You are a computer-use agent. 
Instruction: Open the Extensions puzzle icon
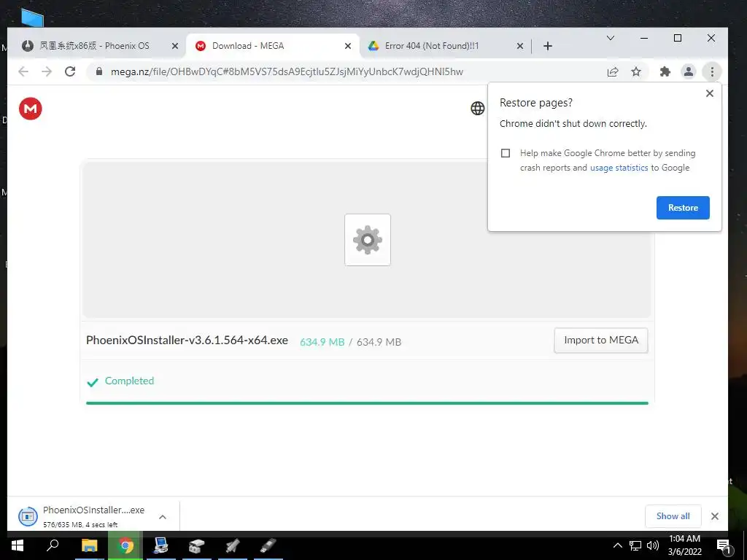pos(665,72)
